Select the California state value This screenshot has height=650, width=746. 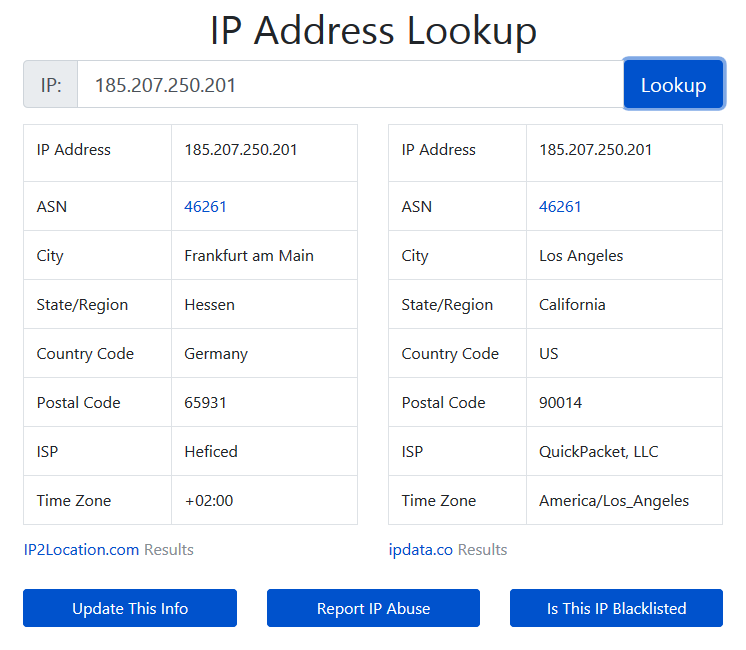tap(572, 305)
